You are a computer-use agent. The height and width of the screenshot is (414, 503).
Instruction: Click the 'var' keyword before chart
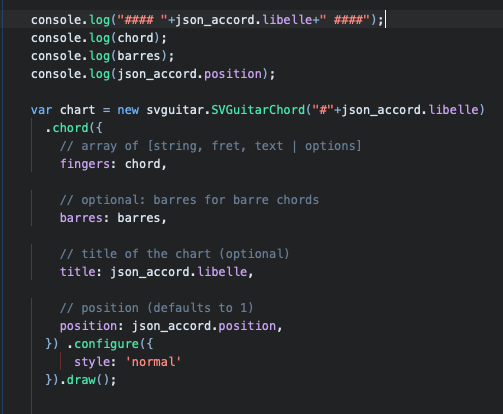(x=42, y=110)
